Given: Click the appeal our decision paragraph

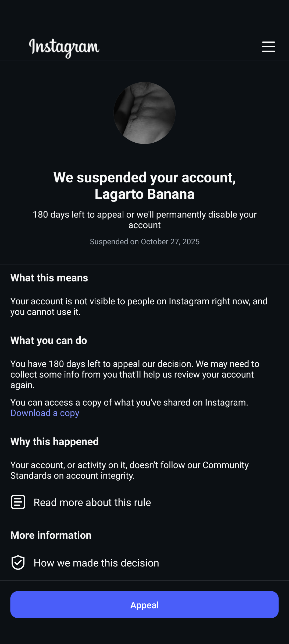Looking at the screenshot, I should point(135,374).
